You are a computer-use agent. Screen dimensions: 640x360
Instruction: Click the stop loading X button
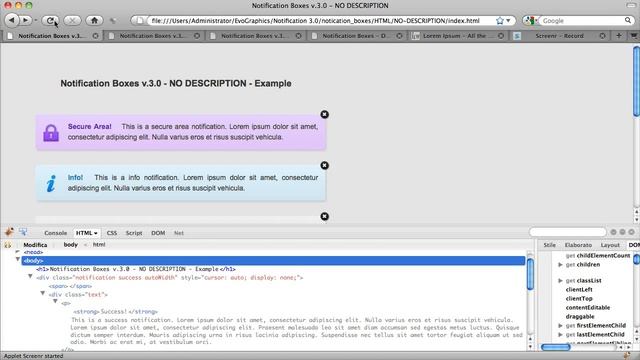click(72, 20)
